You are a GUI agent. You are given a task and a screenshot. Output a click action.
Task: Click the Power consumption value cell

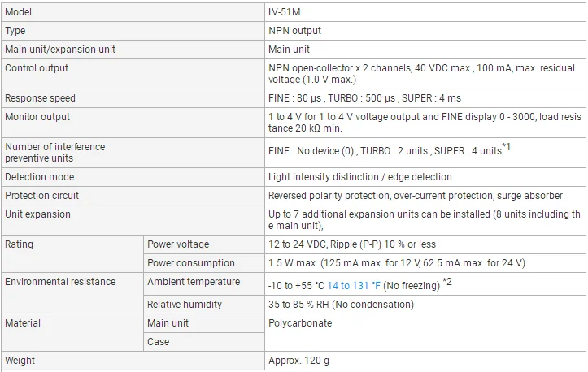[425, 263]
